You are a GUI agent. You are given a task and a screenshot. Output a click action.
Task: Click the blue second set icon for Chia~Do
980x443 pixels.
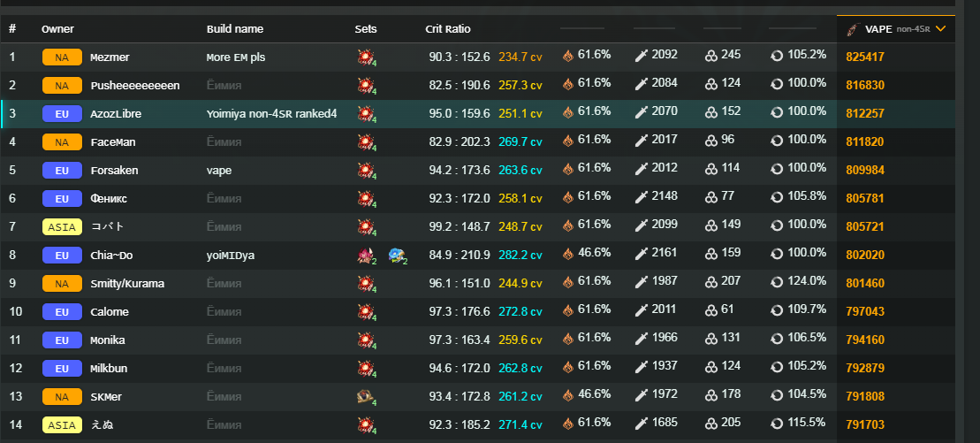pos(397,256)
